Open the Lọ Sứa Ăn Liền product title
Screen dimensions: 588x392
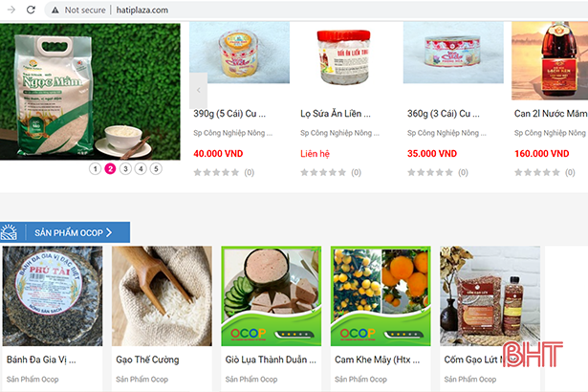[336, 113]
